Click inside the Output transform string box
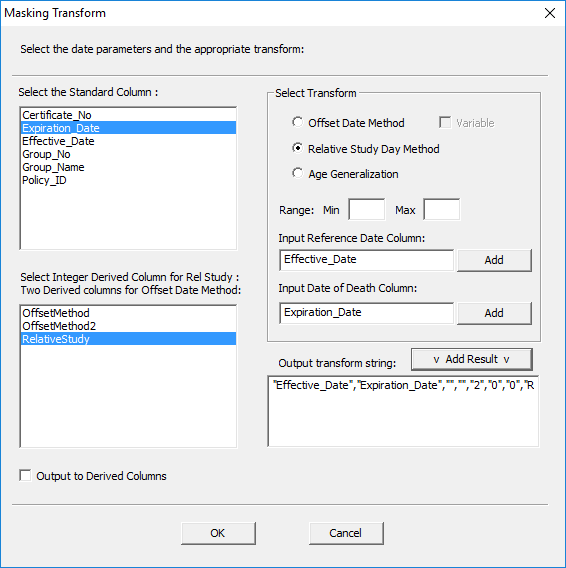The width and height of the screenshot is (566, 568). 403,411
